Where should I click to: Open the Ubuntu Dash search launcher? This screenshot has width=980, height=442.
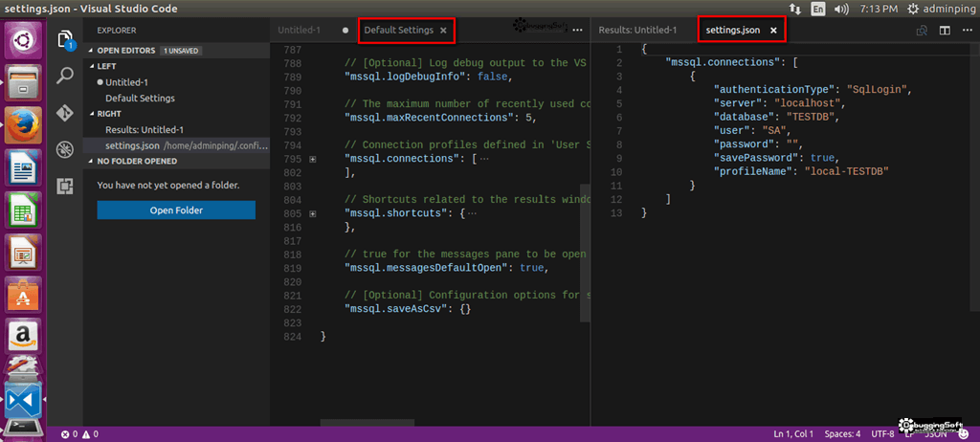pyautogui.click(x=23, y=39)
